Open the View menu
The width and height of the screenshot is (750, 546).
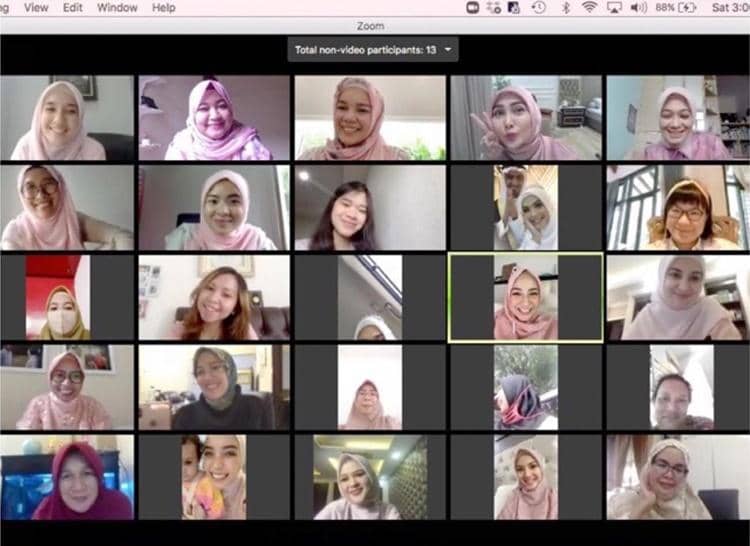(x=36, y=7)
